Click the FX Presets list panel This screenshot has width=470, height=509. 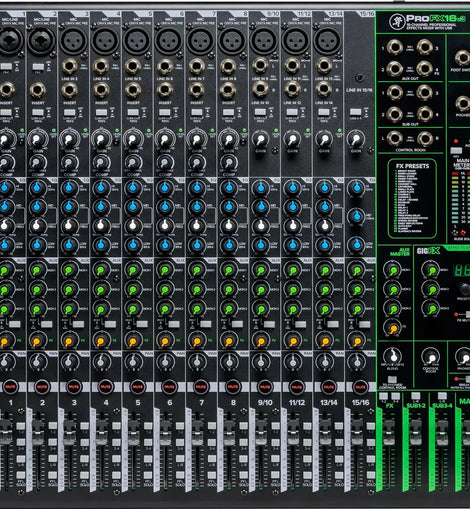tap(412, 198)
